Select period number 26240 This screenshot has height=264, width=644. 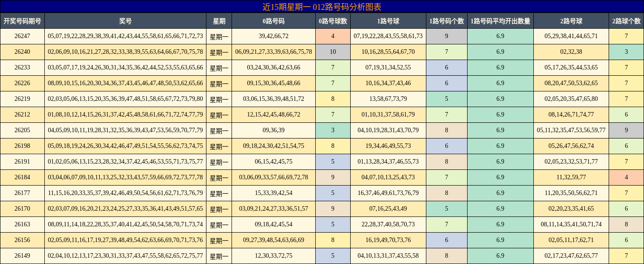pos(22,52)
